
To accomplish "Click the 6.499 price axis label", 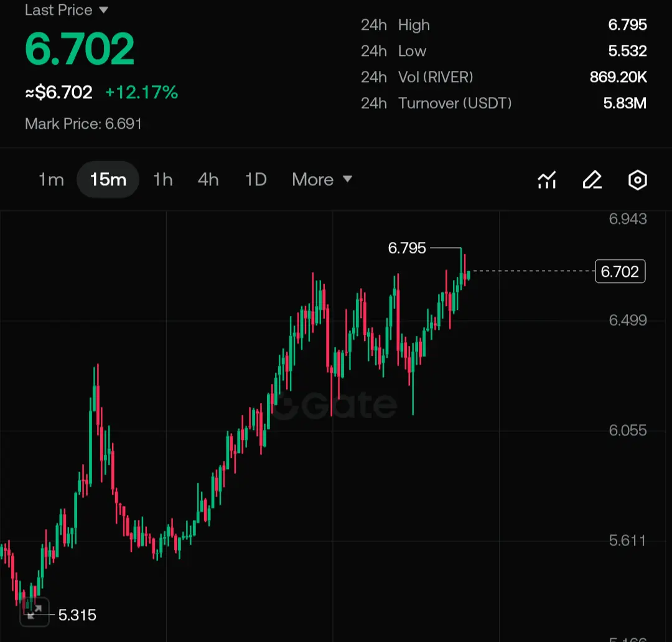I will (x=628, y=320).
